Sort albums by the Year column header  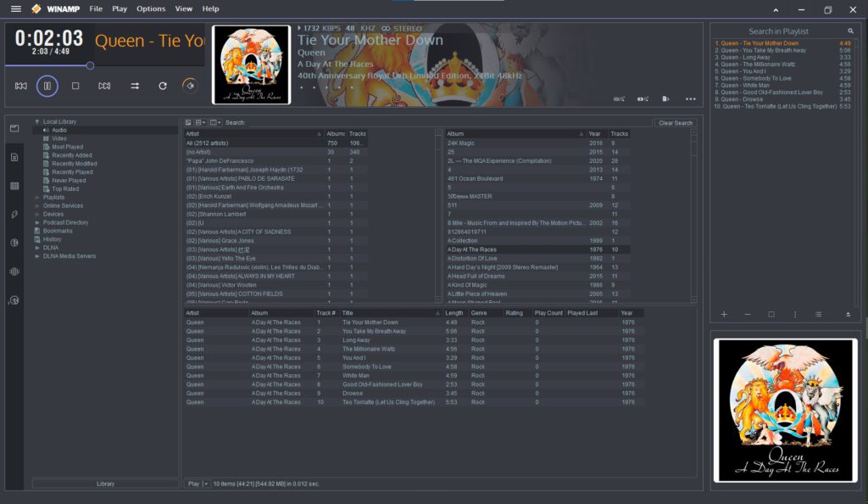click(x=597, y=133)
